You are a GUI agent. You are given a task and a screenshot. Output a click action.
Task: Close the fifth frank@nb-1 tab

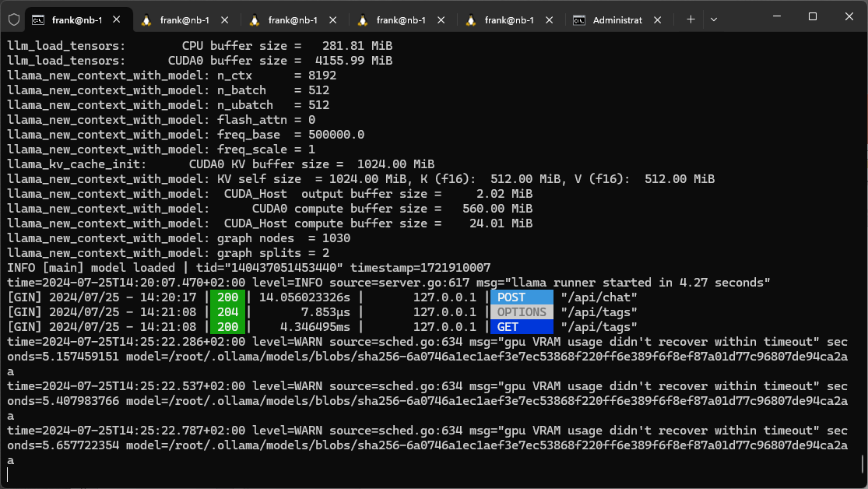[x=550, y=20]
